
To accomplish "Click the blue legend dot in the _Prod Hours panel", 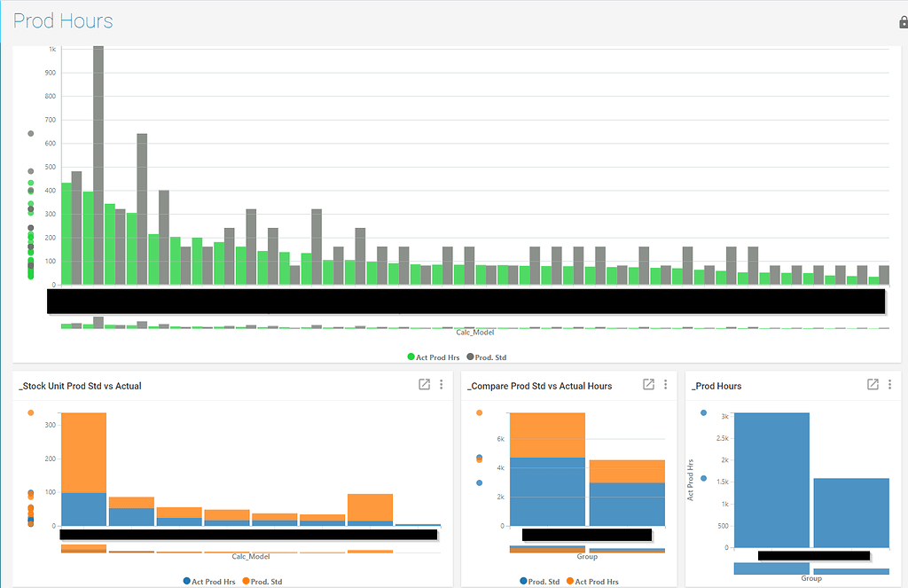I will pos(704,412).
